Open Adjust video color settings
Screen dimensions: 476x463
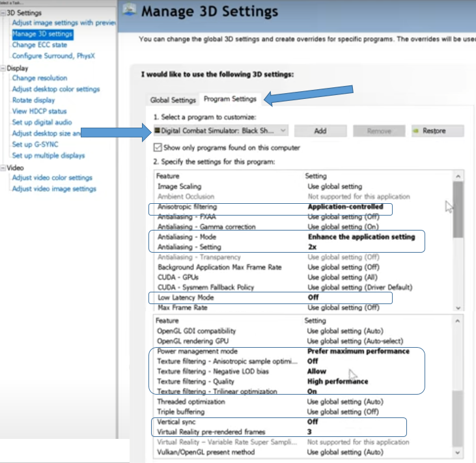pos(52,178)
